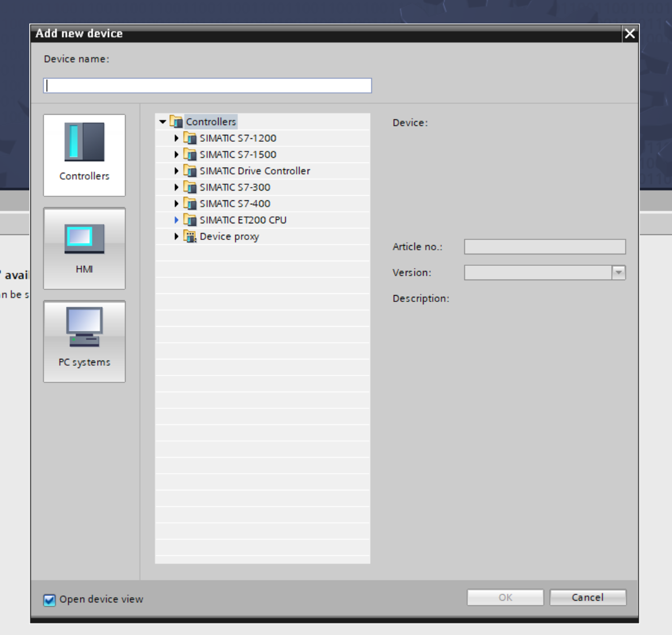This screenshot has width=672, height=635.
Task: Open the Version dropdown
Action: [619, 272]
